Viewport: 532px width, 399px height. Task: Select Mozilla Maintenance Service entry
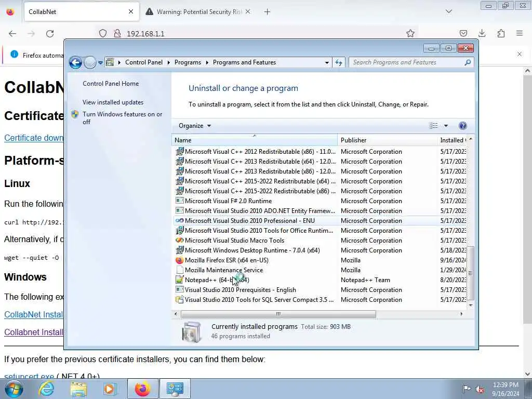[x=320, y=270]
